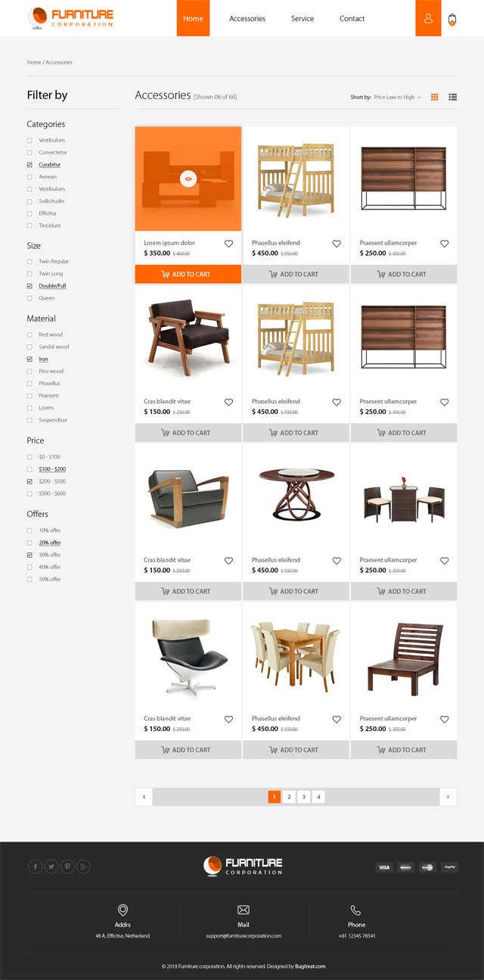Open the Twitter icon in footer
Screen dimensions: 484x980
pos(51,866)
